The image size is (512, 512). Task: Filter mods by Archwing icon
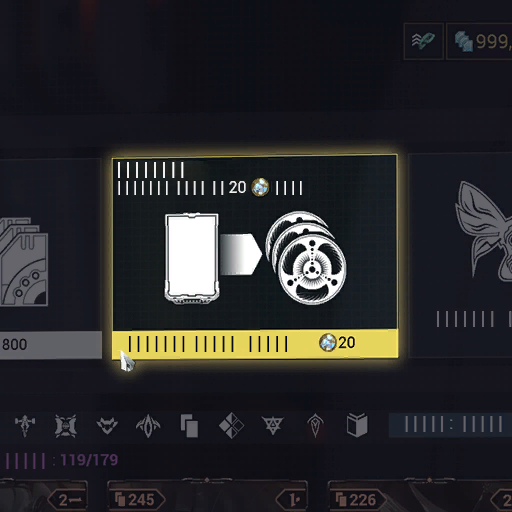click(x=148, y=425)
